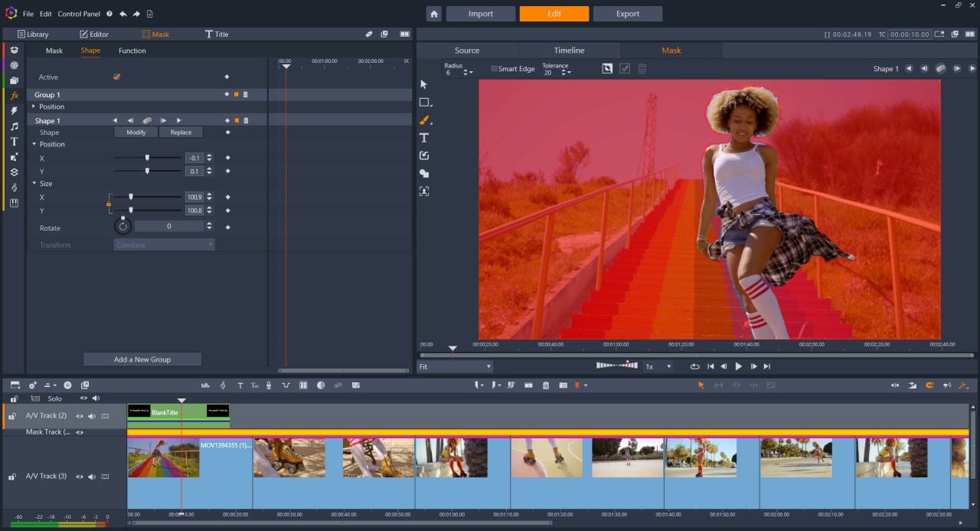Enable the Smart Edge option

pyautogui.click(x=494, y=68)
